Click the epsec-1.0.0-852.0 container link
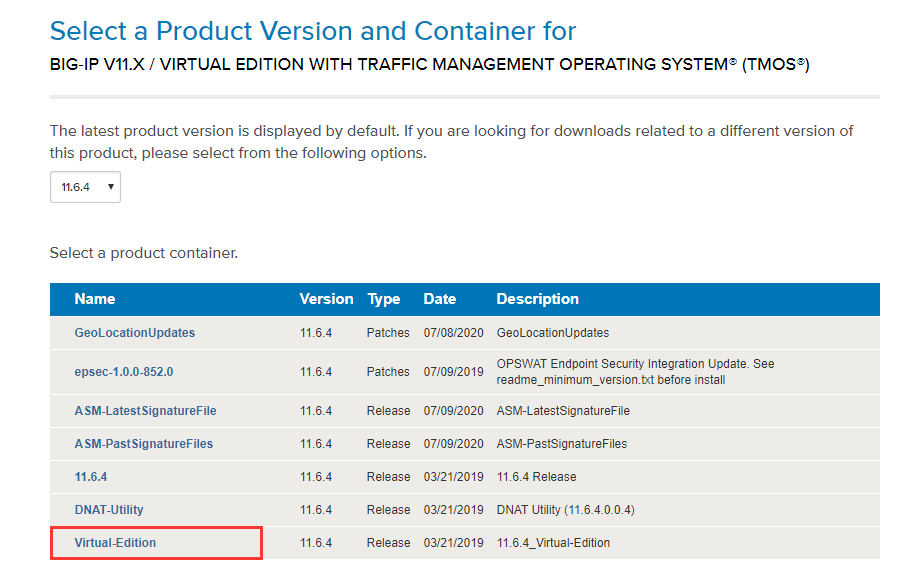923x577 pixels. pyautogui.click(x=123, y=371)
